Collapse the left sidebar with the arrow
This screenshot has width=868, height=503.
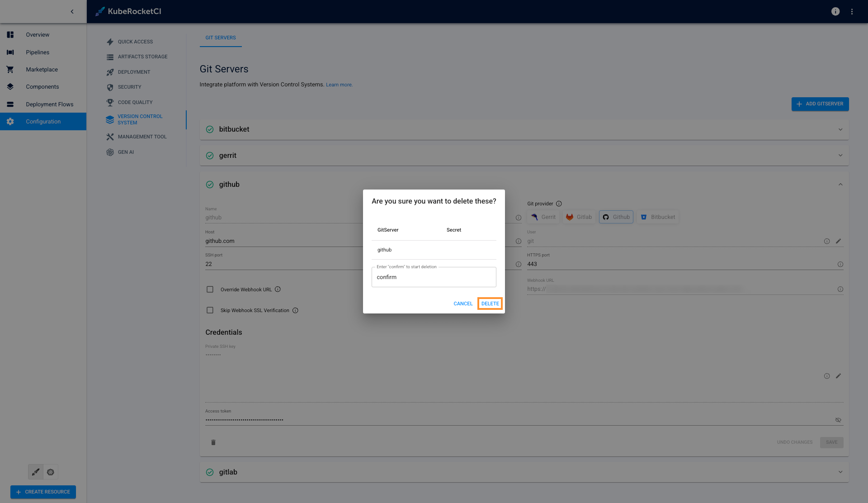point(72,12)
